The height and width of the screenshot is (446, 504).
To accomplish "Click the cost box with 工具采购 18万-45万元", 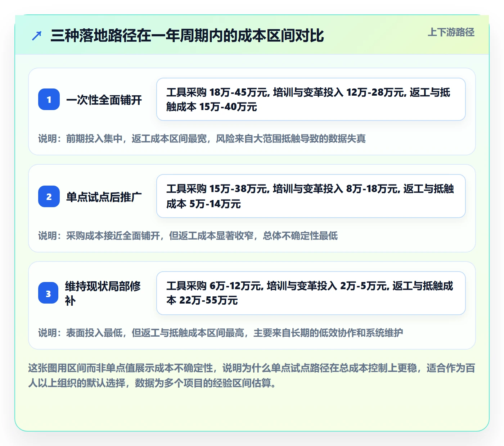I will [311, 99].
